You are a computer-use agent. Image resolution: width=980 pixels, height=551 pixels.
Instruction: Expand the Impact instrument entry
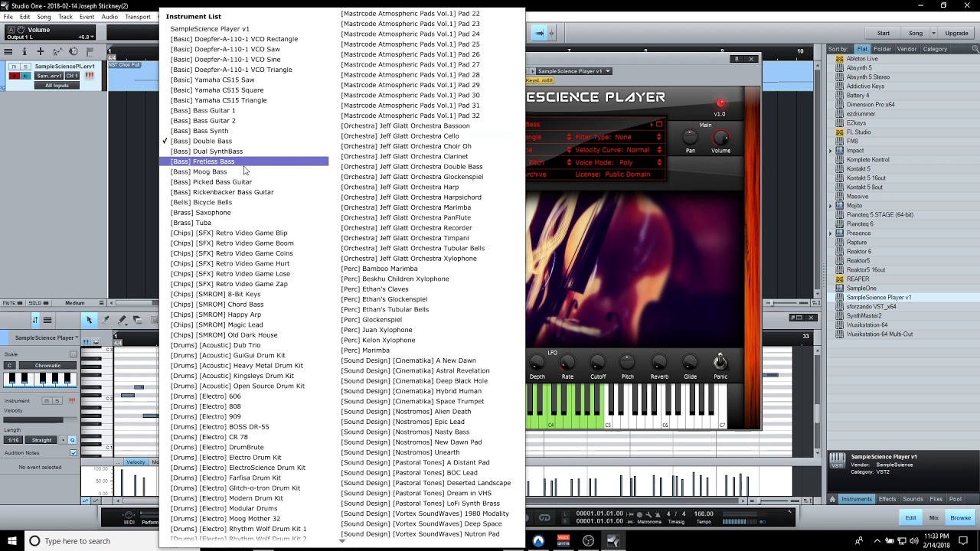click(x=831, y=151)
